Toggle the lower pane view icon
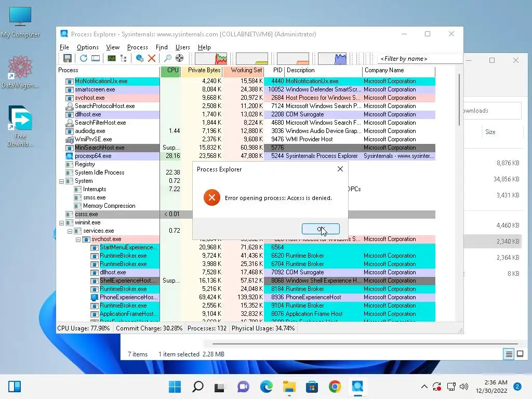532x399 pixels. [x=96, y=58]
